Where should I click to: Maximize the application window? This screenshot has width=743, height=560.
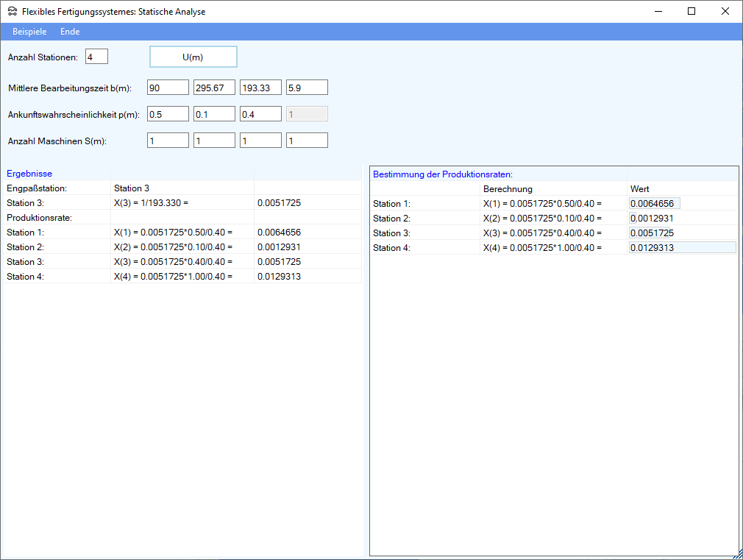[692, 11]
